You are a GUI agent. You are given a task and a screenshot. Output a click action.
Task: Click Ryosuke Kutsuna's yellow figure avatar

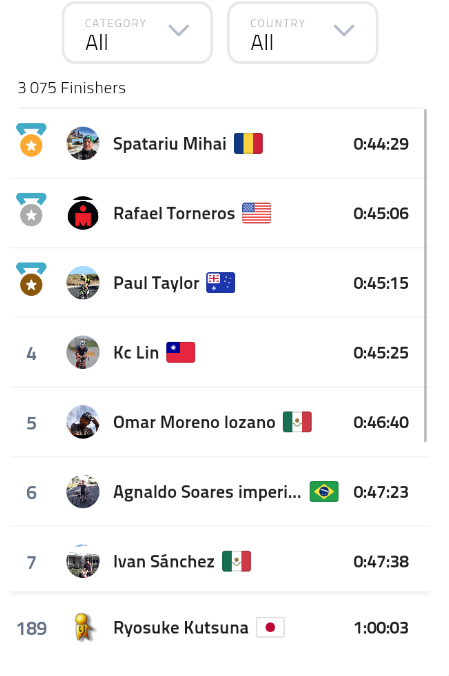84,627
